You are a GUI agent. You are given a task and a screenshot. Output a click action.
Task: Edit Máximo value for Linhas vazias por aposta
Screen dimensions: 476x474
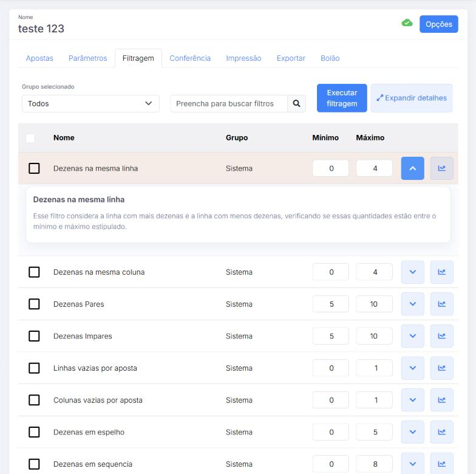pyautogui.click(x=374, y=368)
